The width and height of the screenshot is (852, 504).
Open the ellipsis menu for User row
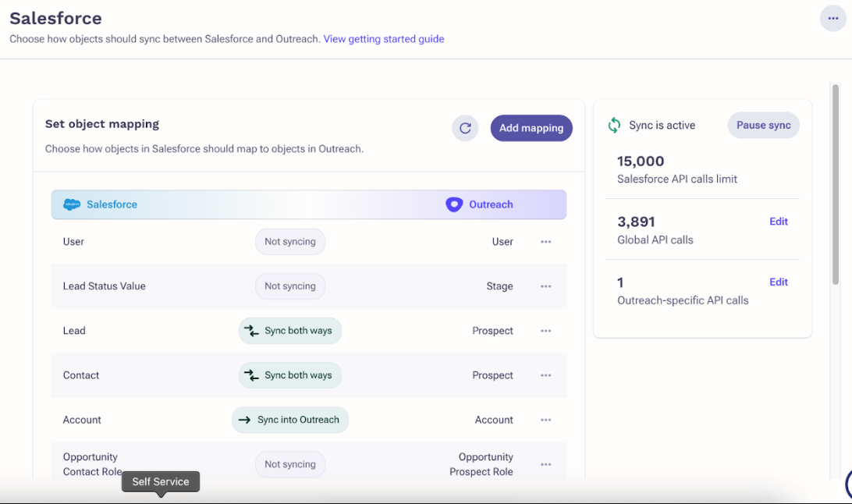click(x=545, y=242)
